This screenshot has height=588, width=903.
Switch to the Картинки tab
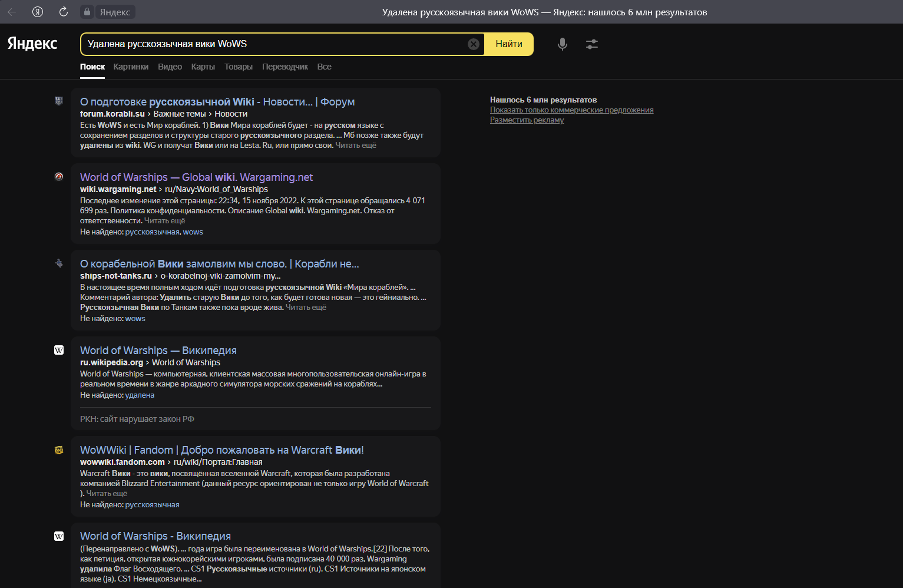pyautogui.click(x=131, y=67)
